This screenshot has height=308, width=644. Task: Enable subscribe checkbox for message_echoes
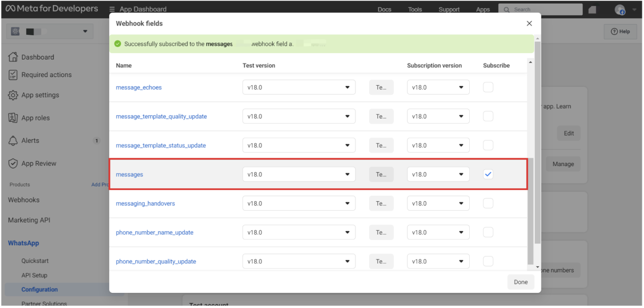click(488, 87)
